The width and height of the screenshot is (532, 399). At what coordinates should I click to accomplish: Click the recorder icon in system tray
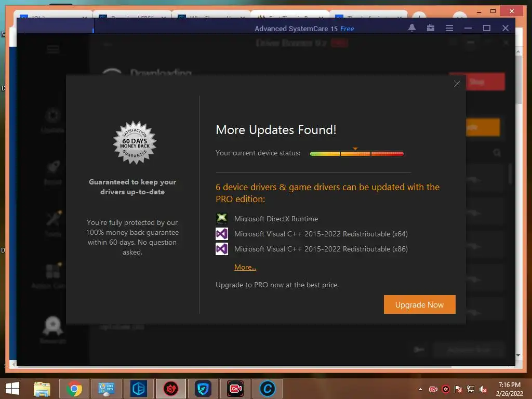tap(433, 389)
